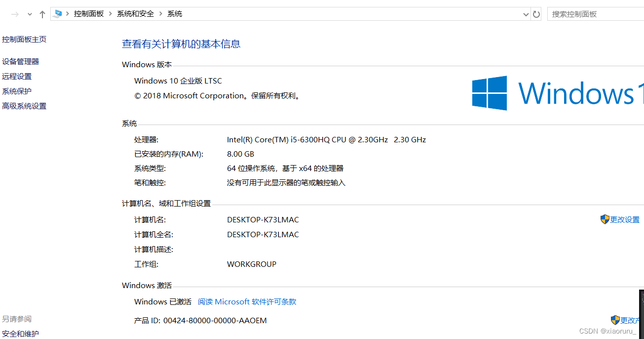Click 更改设置 link
The height and width of the screenshot is (339, 644).
click(x=625, y=220)
